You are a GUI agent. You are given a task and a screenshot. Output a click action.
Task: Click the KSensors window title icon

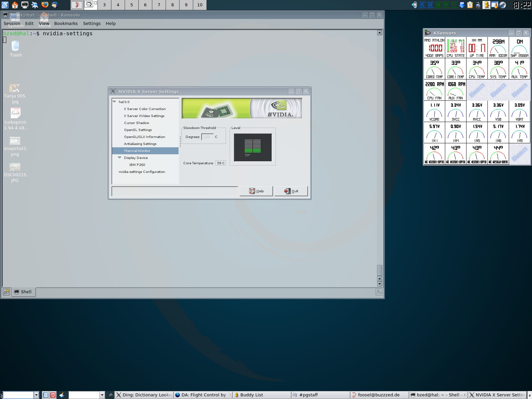coord(428,33)
